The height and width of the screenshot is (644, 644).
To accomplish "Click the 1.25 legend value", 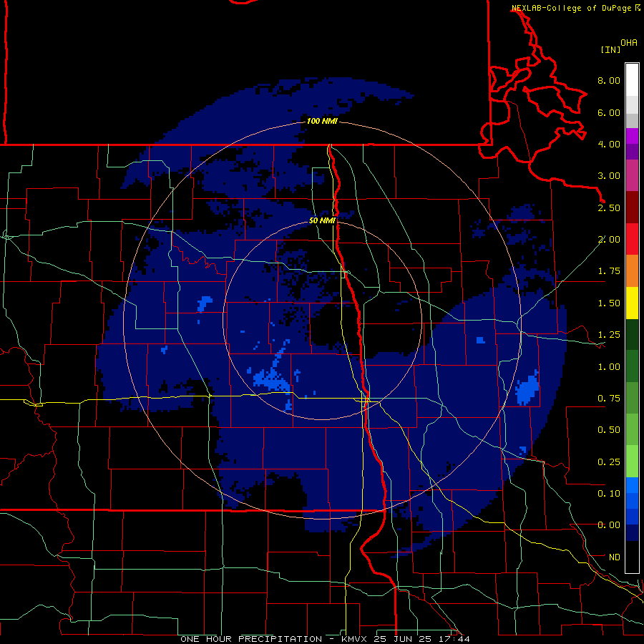I will tap(609, 334).
